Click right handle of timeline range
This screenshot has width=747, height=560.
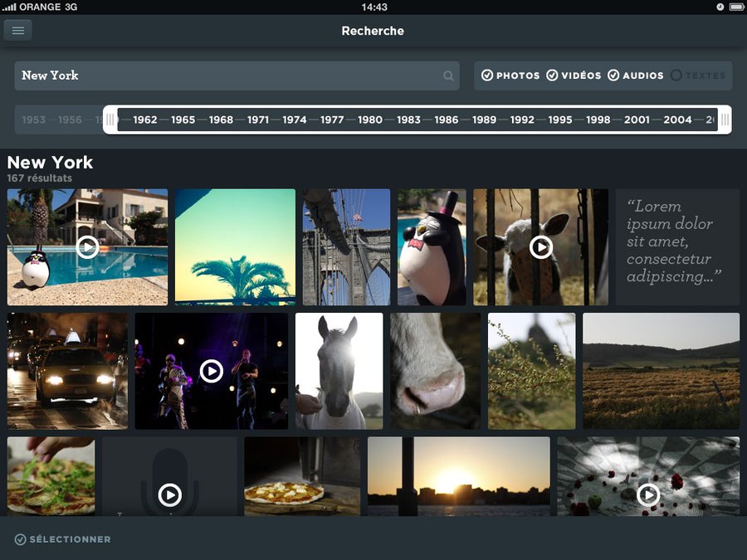725,119
